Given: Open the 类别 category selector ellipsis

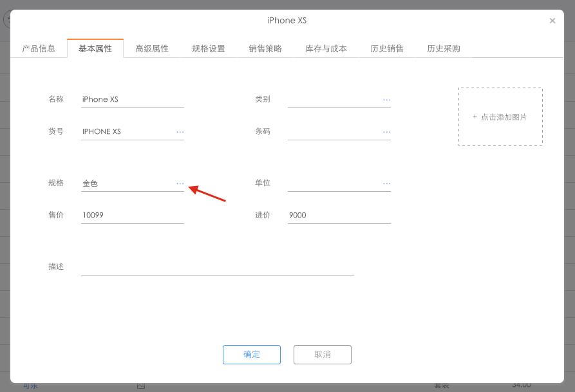Looking at the screenshot, I should pyautogui.click(x=387, y=99).
